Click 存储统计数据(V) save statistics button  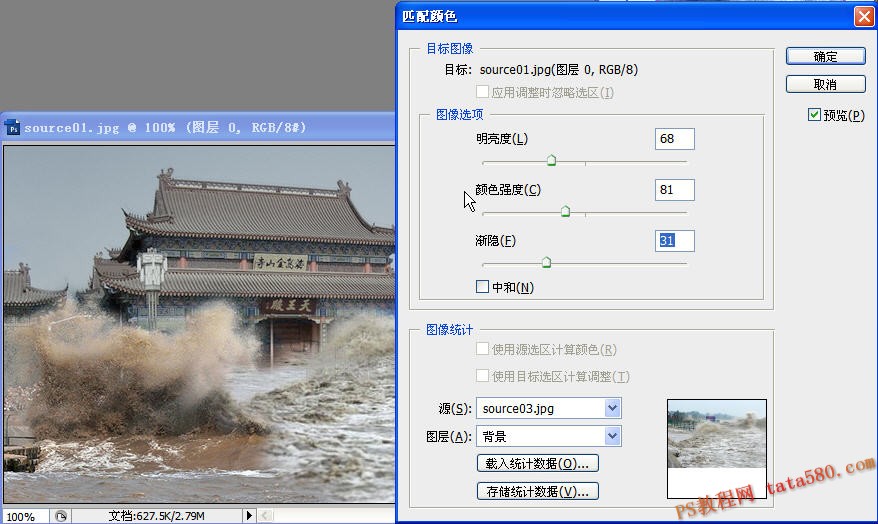(x=538, y=492)
